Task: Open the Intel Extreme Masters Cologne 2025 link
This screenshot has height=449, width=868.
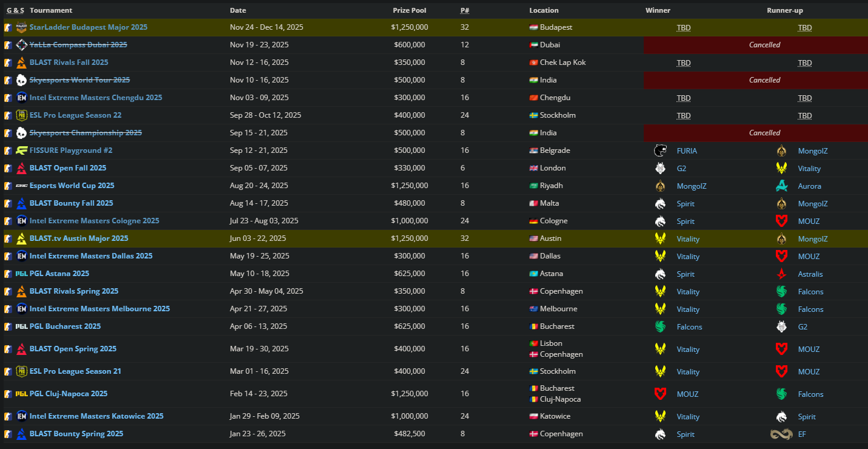Action: [94, 221]
